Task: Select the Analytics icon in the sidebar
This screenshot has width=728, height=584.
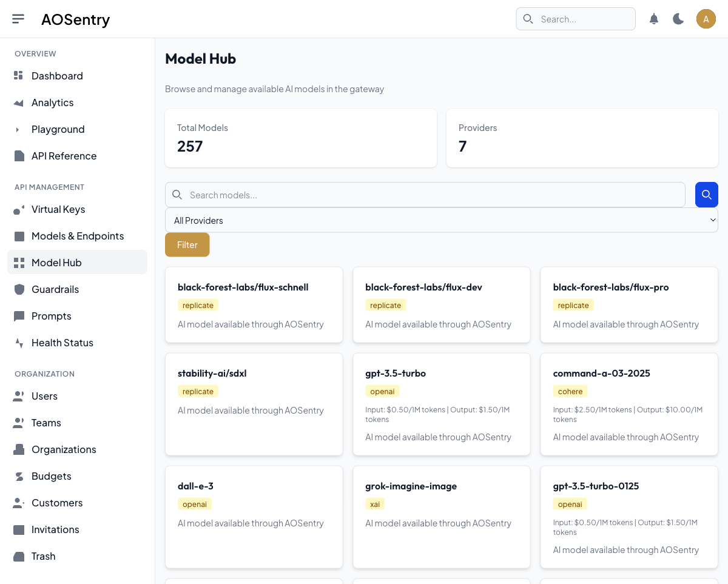Action: coord(19,102)
